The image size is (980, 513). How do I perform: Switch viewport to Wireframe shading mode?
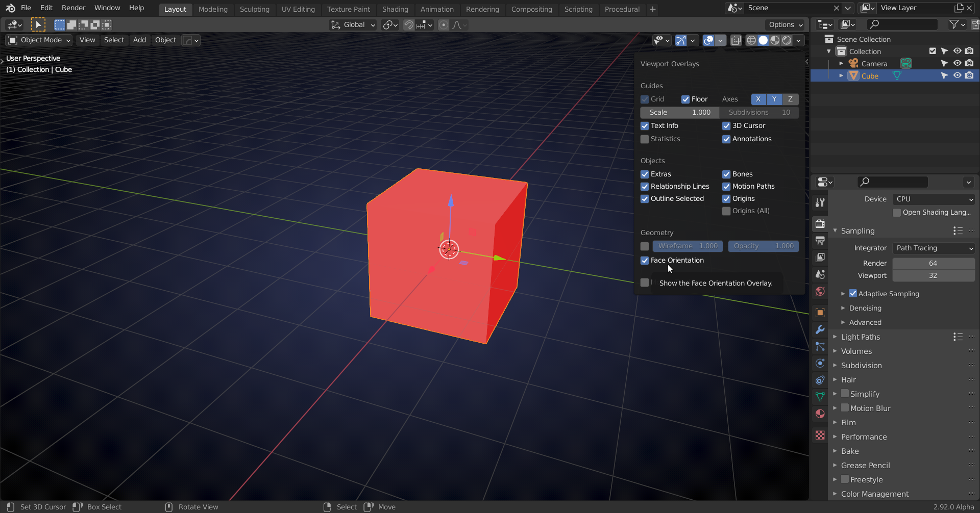tap(751, 40)
